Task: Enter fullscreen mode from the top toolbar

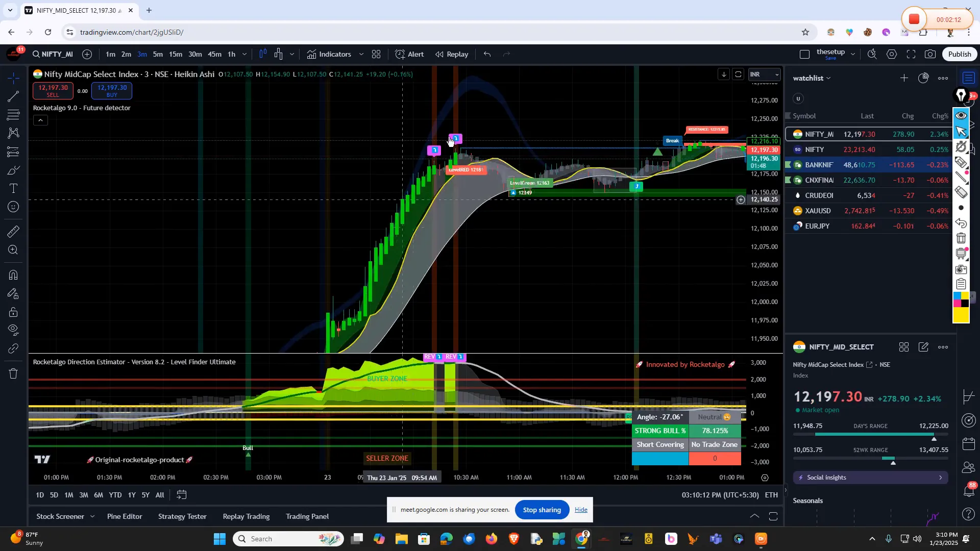Action: [912, 54]
